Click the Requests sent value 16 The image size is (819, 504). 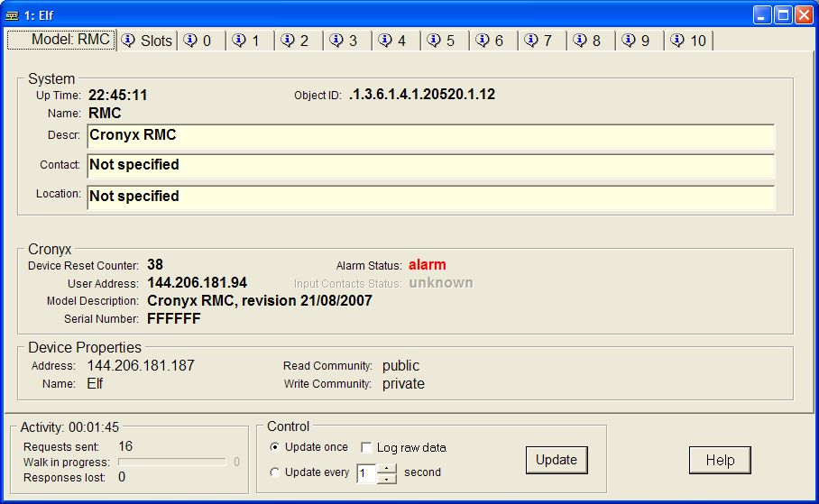click(x=125, y=446)
